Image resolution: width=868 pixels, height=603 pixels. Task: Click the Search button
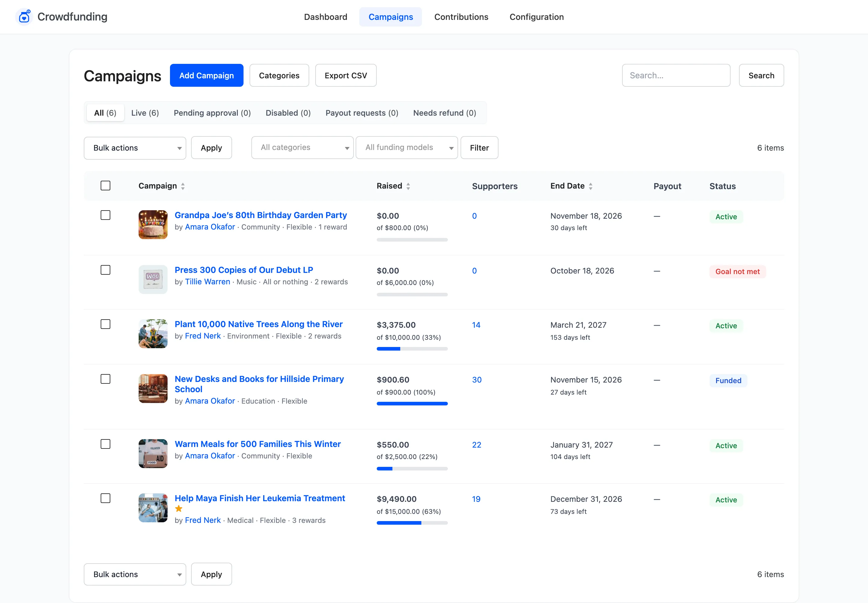pyautogui.click(x=761, y=76)
